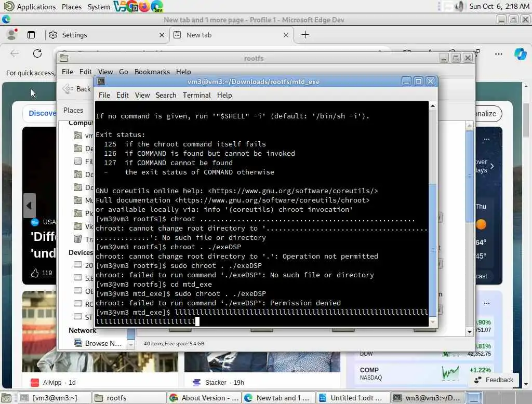Screen dimensions: 532x404
Task: Open terminal window Help menu
Action: pos(224,96)
